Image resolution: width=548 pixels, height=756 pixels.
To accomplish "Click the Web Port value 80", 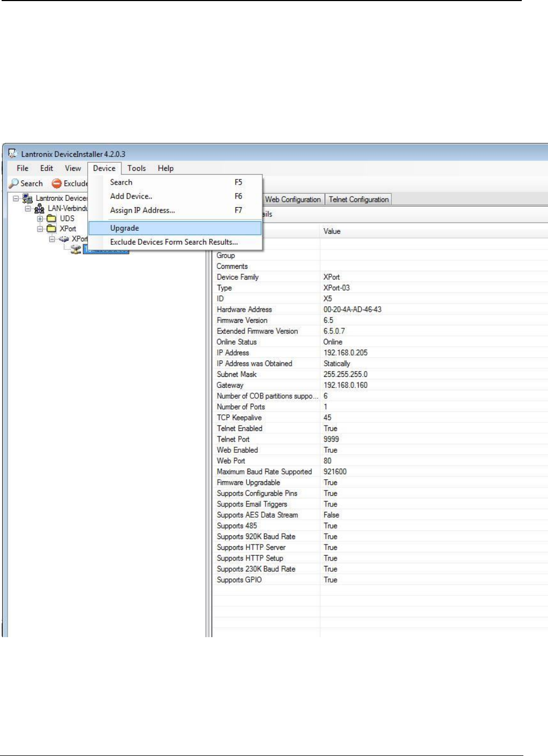I will (327, 460).
